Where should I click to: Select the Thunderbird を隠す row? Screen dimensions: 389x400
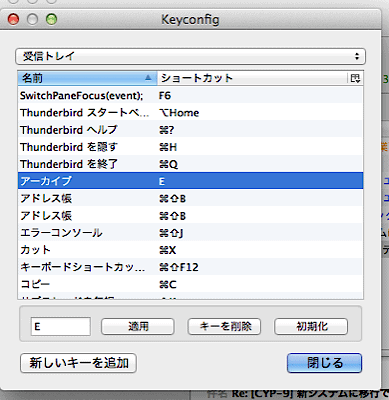tap(190, 147)
